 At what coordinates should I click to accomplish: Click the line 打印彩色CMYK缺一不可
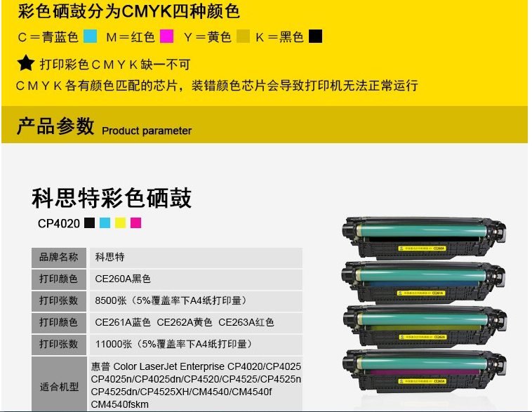click(115, 65)
